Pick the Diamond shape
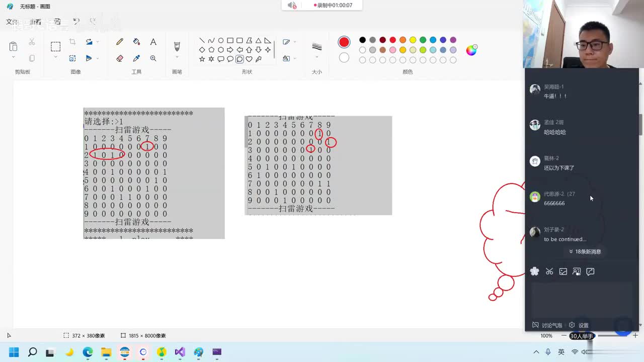644x362 pixels. tap(202, 50)
